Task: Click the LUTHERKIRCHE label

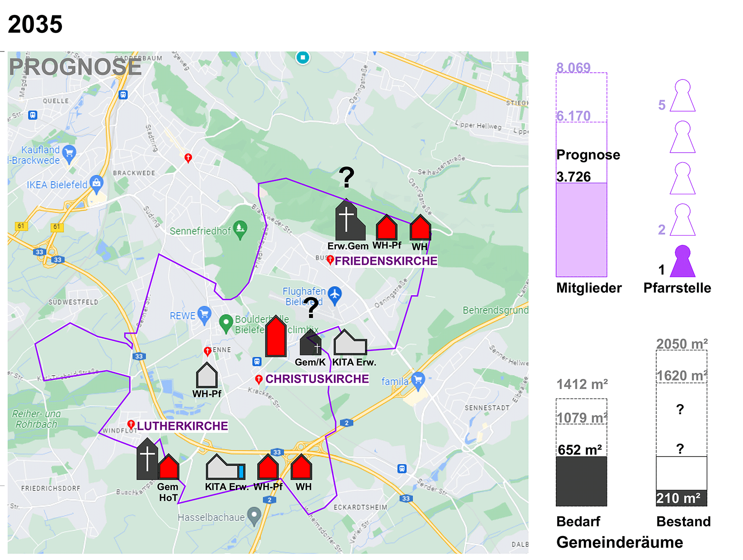Action: point(183,426)
